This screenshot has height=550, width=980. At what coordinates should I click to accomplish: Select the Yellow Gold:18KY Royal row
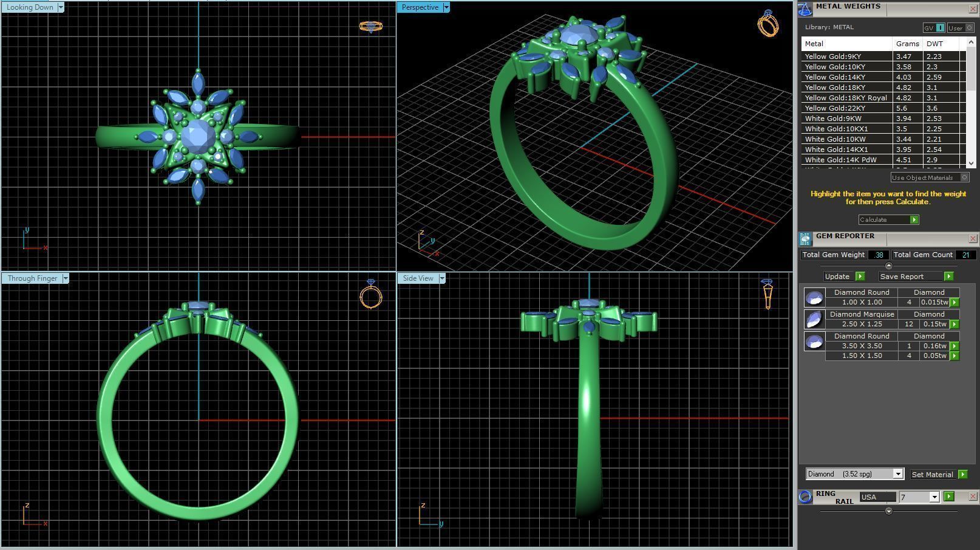pos(883,98)
